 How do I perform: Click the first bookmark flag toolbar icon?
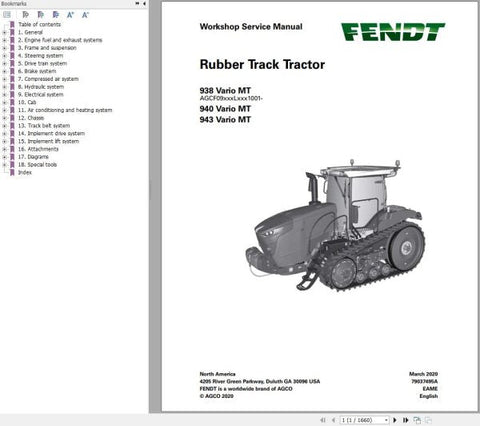25,15
